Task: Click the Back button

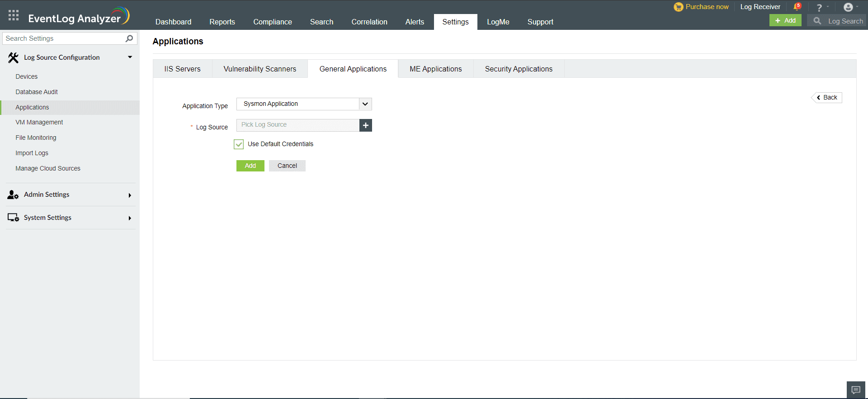Action: pos(827,98)
